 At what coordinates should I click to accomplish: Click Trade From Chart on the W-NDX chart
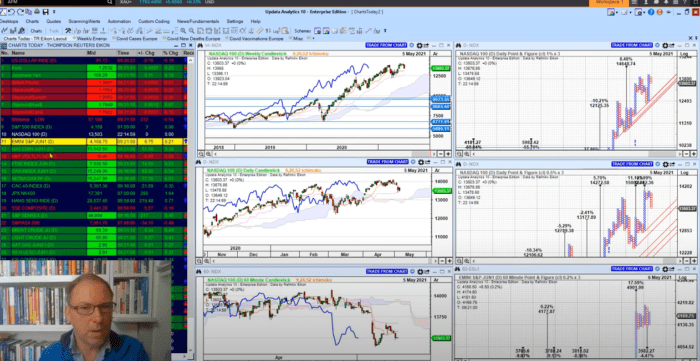point(386,45)
